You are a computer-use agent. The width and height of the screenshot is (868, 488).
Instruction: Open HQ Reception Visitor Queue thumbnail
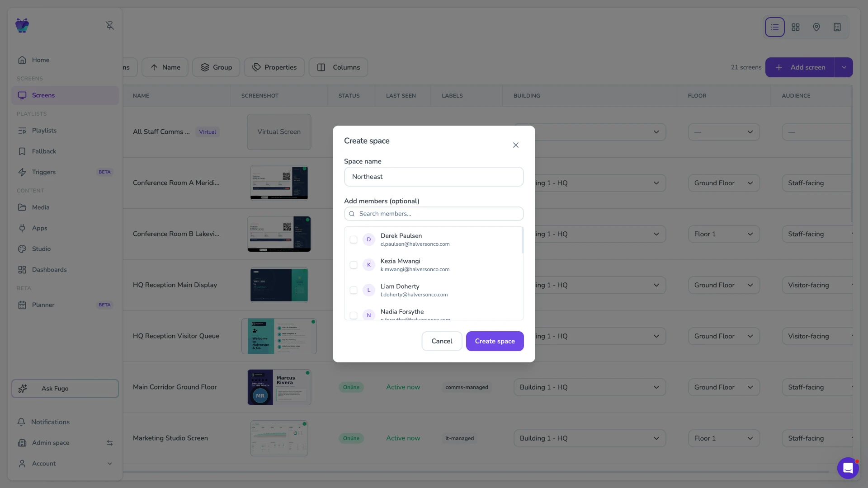pos(279,336)
